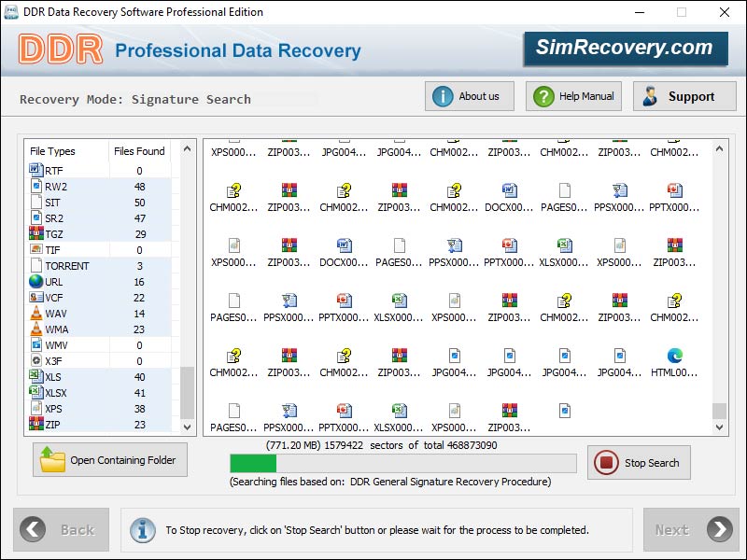Click the Back navigation button

pyautogui.click(x=61, y=529)
